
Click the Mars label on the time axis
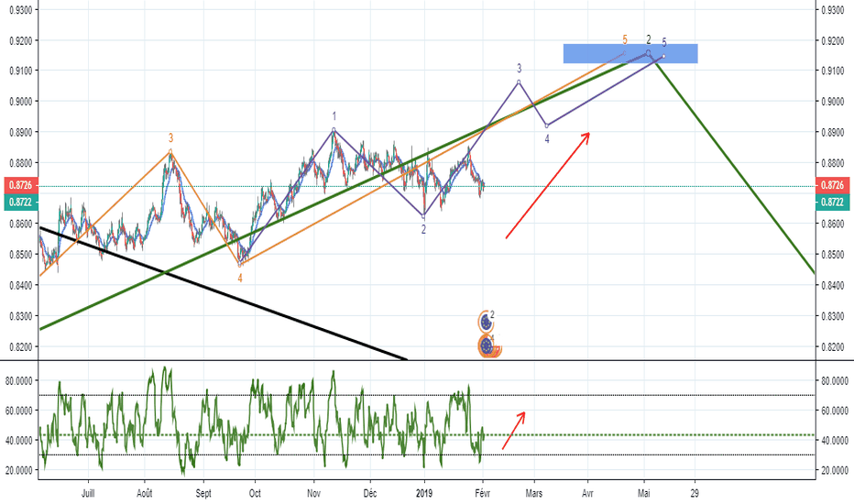click(534, 493)
